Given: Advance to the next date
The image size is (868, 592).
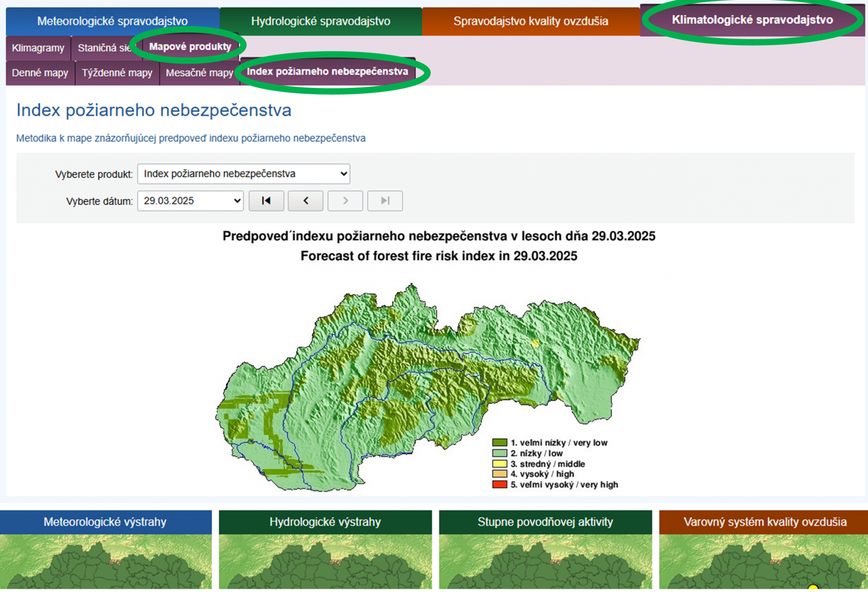Looking at the screenshot, I should (345, 201).
